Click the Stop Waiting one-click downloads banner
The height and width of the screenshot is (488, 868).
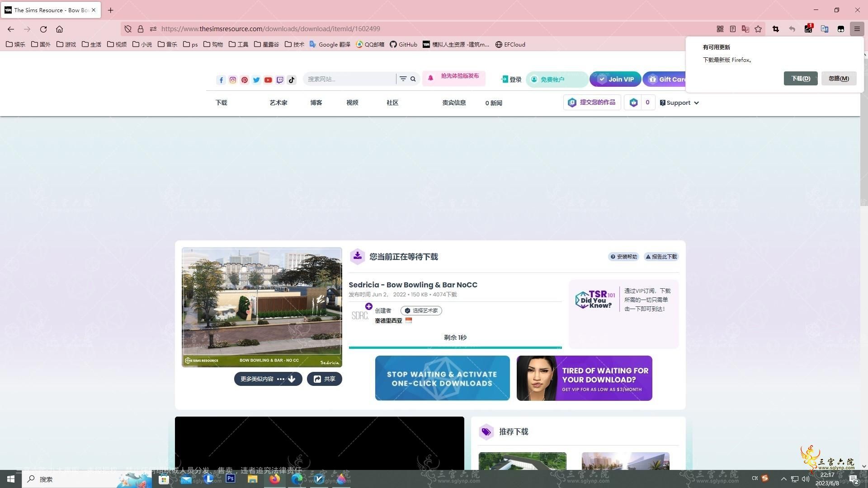pyautogui.click(x=443, y=378)
